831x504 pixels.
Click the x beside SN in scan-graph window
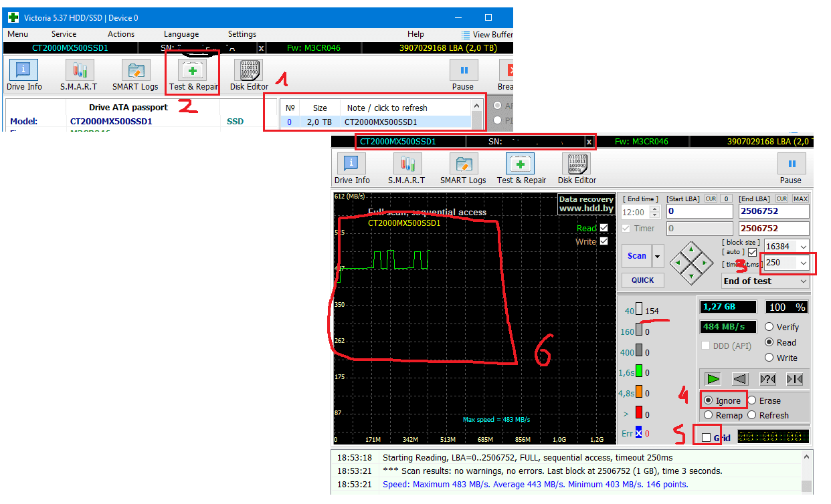click(589, 142)
